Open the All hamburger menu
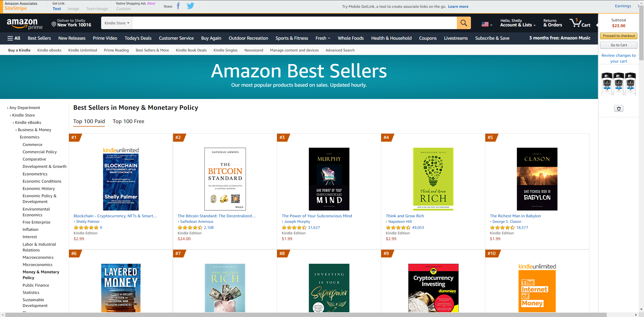644x317 pixels. 14,38
